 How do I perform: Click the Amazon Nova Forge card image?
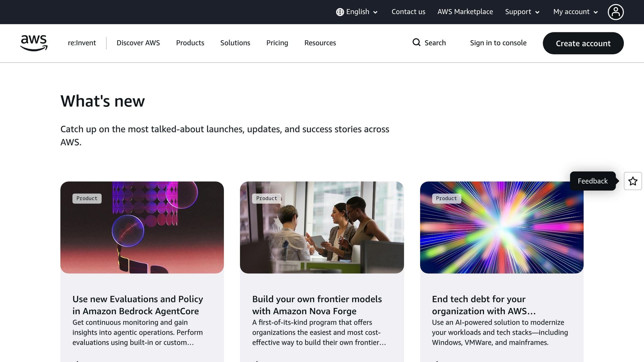pyautogui.click(x=322, y=227)
